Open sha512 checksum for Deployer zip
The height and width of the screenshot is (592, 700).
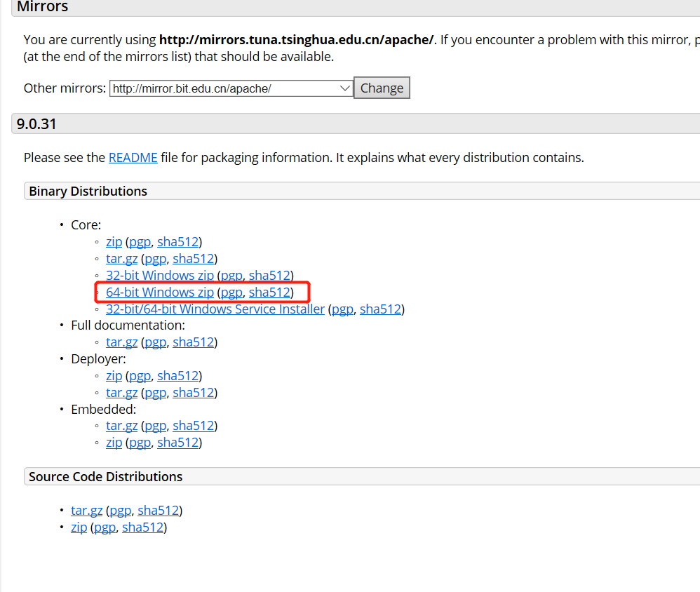point(177,376)
